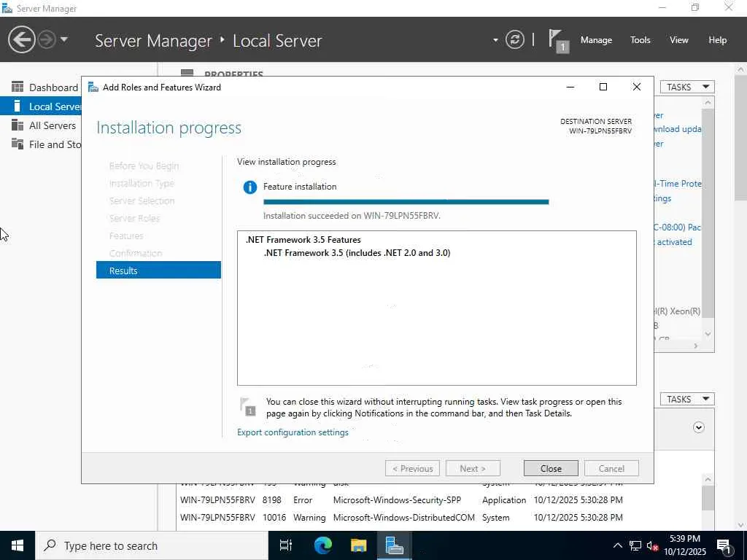Screen dimensions: 747x560
Task: Open the View menu
Action: click(x=678, y=40)
